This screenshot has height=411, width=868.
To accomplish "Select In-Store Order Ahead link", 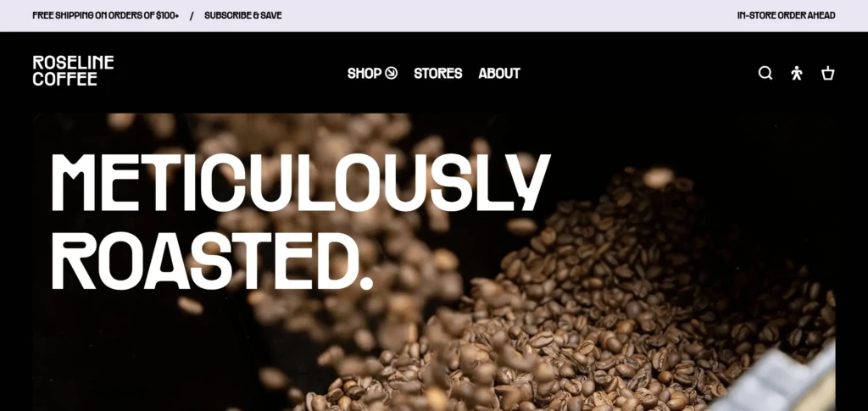I will coord(786,15).
